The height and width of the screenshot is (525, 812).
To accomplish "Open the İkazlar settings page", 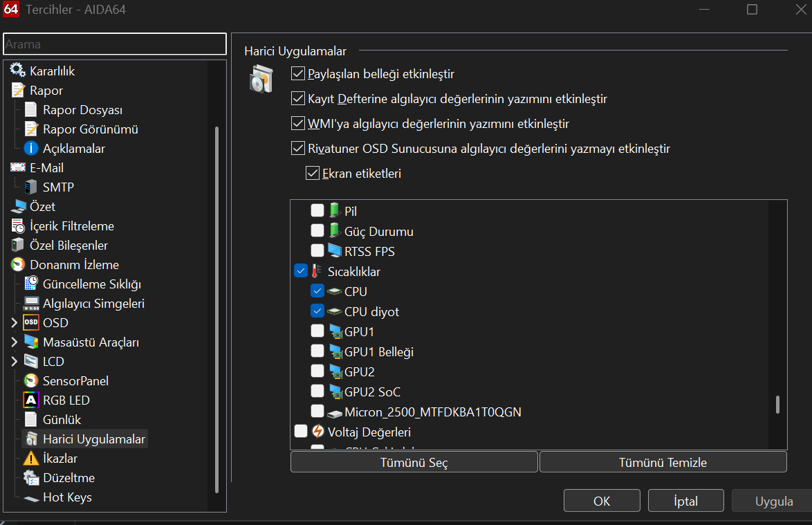I will [60, 459].
